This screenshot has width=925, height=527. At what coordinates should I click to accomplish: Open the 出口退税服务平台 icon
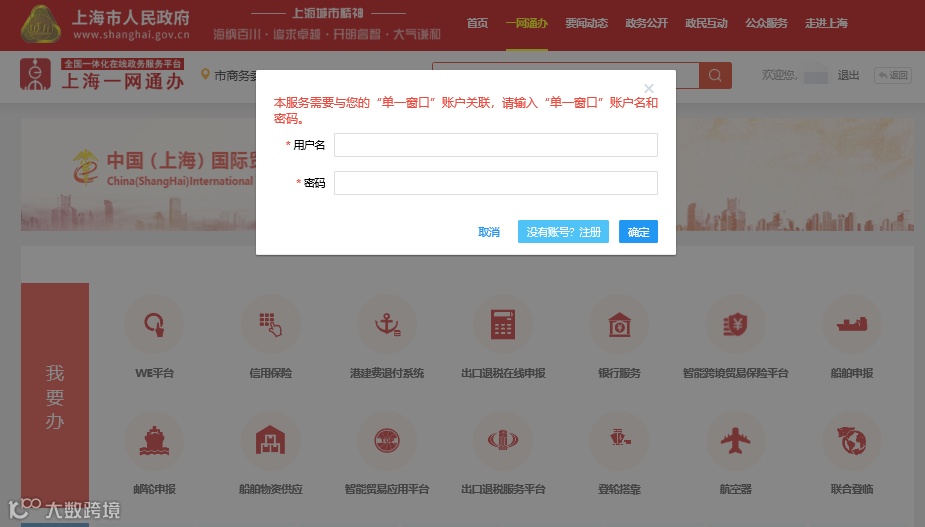pos(503,441)
